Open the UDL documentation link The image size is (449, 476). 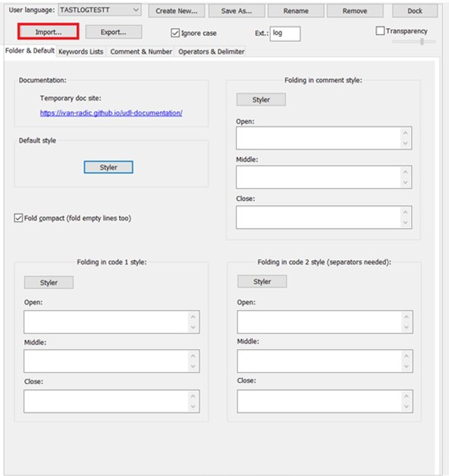coord(111,113)
